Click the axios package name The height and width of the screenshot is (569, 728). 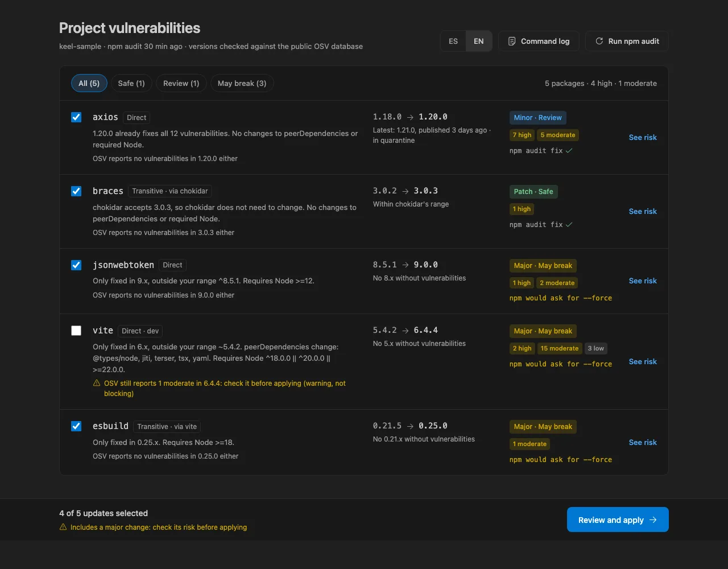tap(105, 117)
